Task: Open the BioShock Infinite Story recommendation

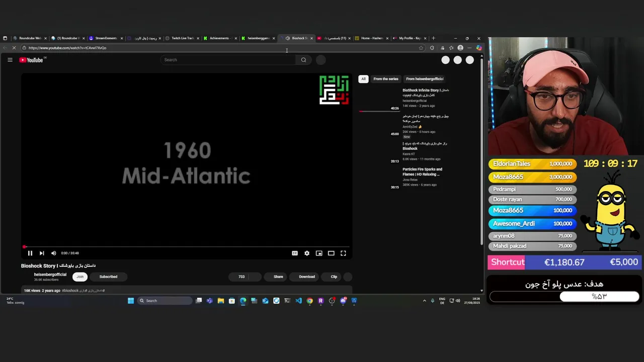Action: [x=426, y=93]
